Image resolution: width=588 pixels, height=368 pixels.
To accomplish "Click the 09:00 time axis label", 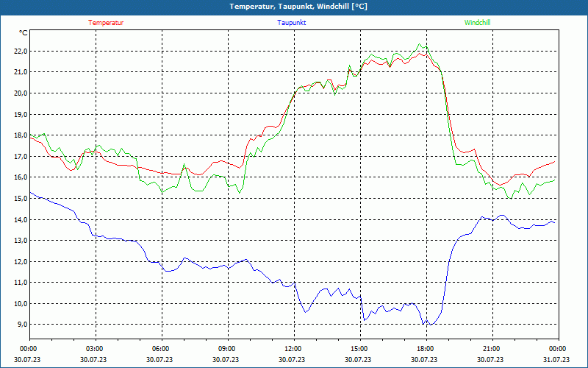I will point(228,349).
